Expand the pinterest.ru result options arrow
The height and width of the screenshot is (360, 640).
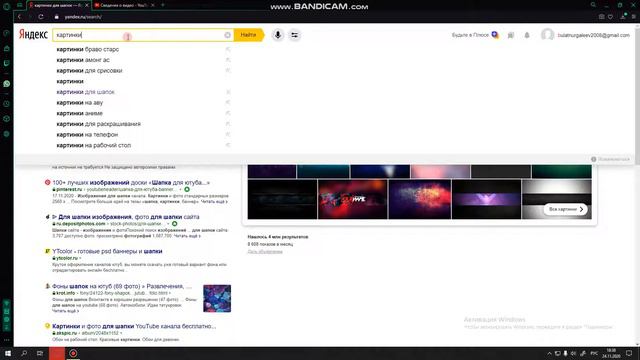pos(180,189)
